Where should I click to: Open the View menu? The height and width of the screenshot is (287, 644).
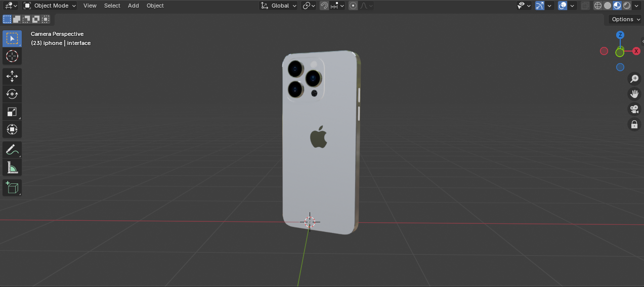90,6
